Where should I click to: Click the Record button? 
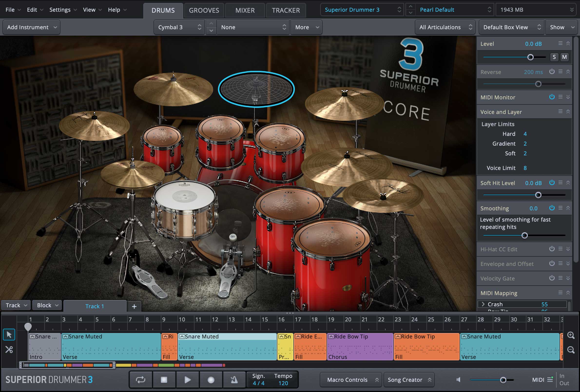pos(211,380)
